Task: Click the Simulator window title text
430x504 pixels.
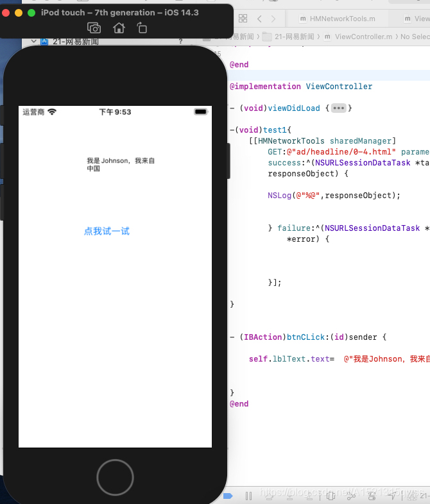Action: pyautogui.click(x=119, y=13)
